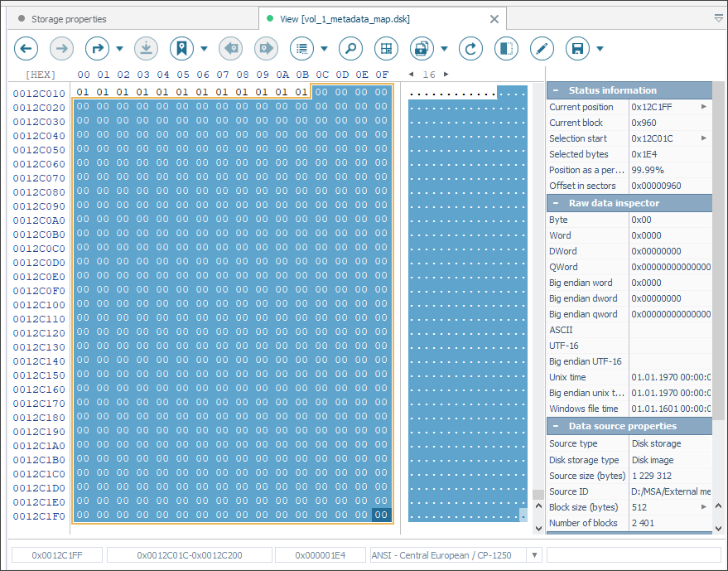Screen dimensions: 728x571
Task: Click the next bookmark icon
Action: coord(266,48)
